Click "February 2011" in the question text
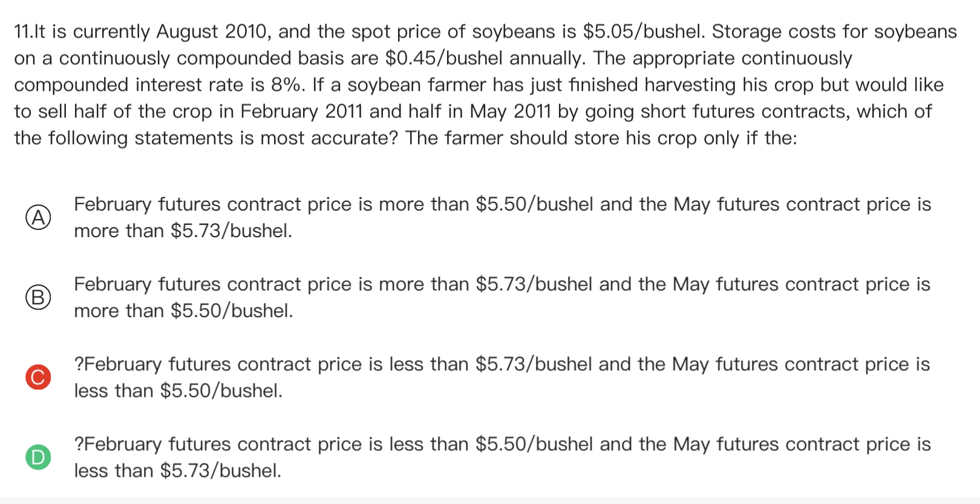Viewport: 980px width, 504px height. click(302, 111)
